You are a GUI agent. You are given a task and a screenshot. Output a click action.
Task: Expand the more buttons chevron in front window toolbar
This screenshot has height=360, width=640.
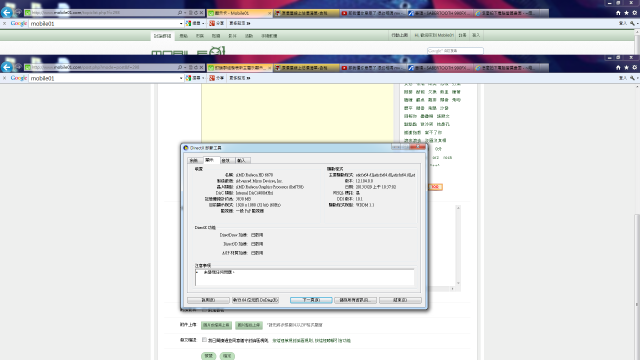249,78
